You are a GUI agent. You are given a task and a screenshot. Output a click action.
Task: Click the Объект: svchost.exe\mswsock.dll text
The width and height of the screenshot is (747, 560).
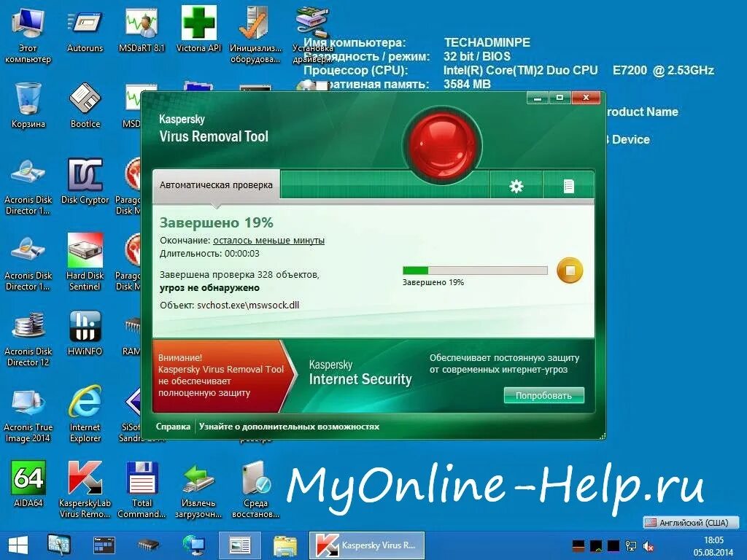point(230,306)
